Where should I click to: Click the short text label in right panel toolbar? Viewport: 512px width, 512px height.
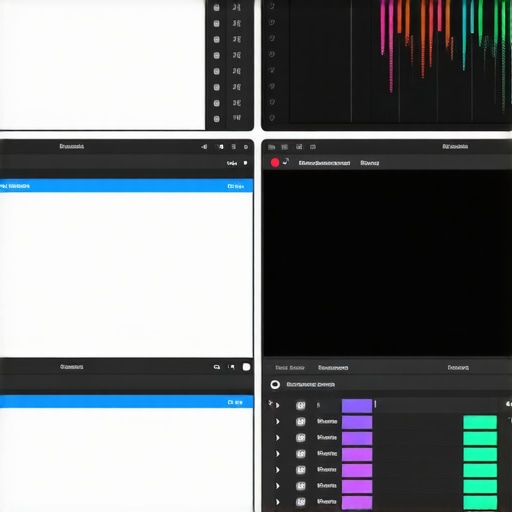point(370,163)
